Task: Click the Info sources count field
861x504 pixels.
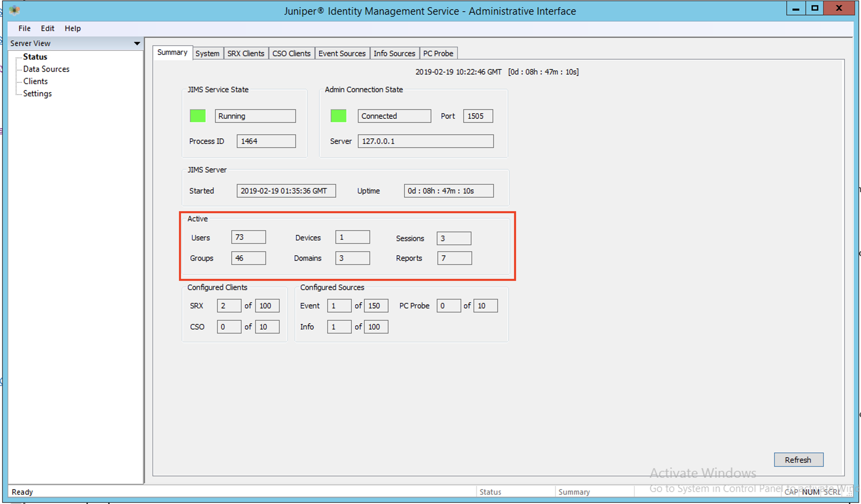Action: 339,327
